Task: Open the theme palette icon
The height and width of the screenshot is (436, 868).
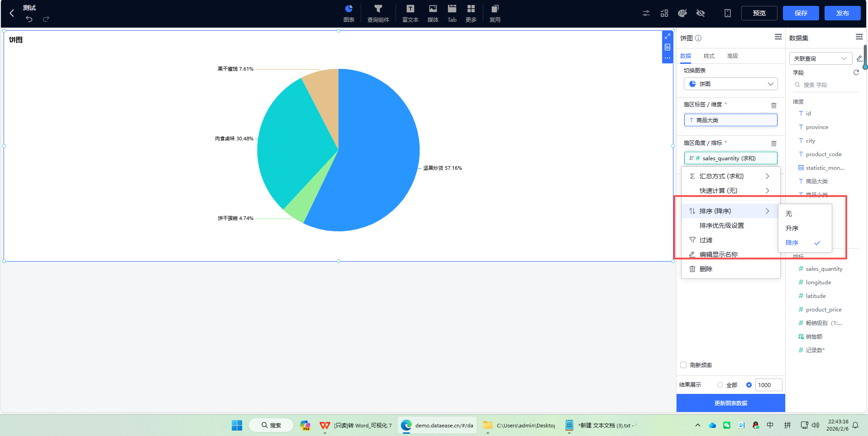Action: click(x=682, y=13)
